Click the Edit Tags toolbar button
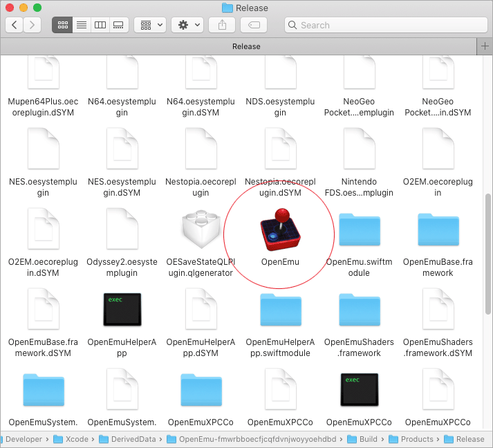The image size is (493, 448). point(254,25)
